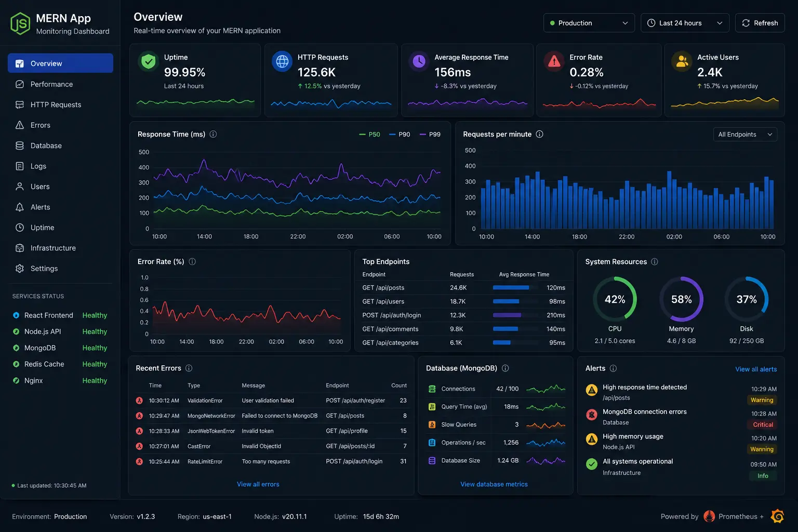
Task: Click error icon on ValidationError row
Action: pyautogui.click(x=139, y=401)
